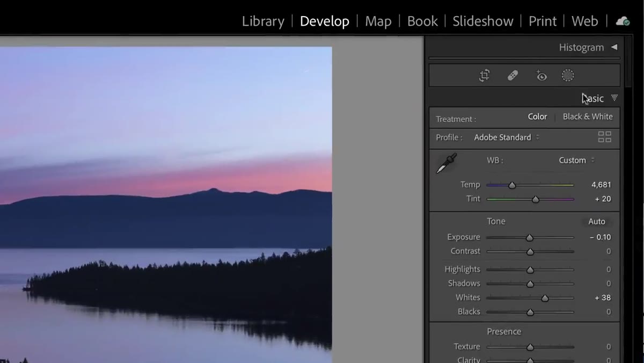644x363 pixels.
Task: Select the Healing tool bandage icon
Action: pos(513,76)
